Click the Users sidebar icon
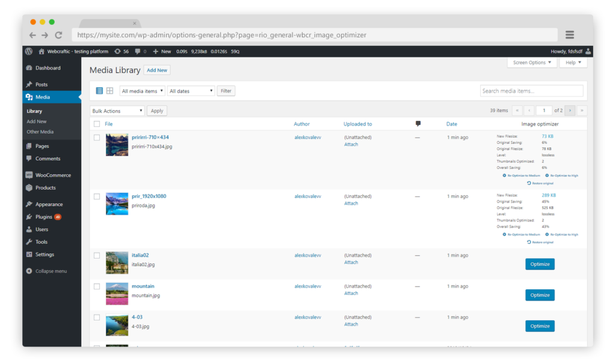 [x=29, y=229]
